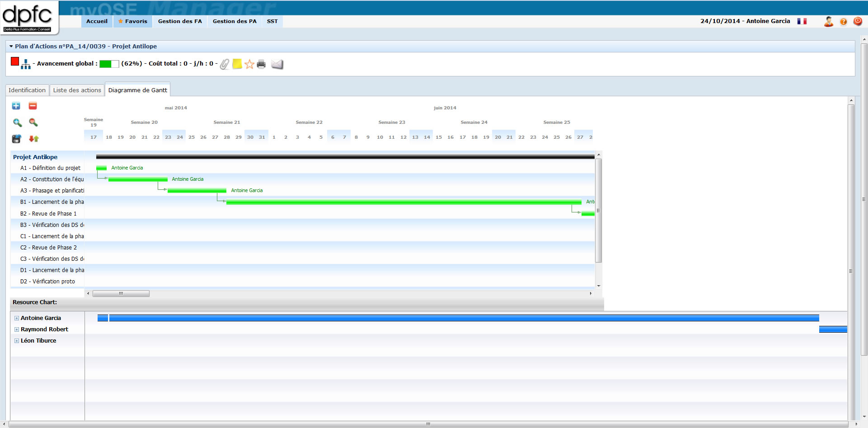The height and width of the screenshot is (428, 868).
Task: Print the action plan via printer icon
Action: pos(261,64)
